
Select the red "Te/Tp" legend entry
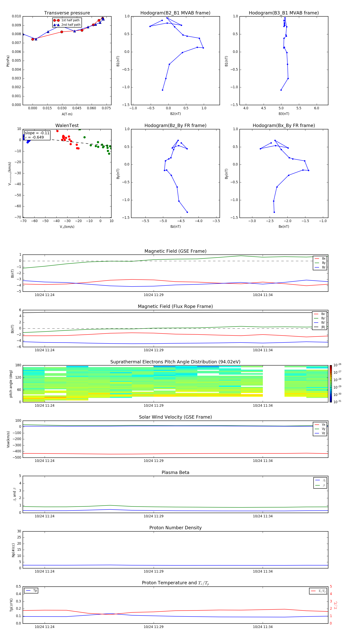tap(318, 591)
